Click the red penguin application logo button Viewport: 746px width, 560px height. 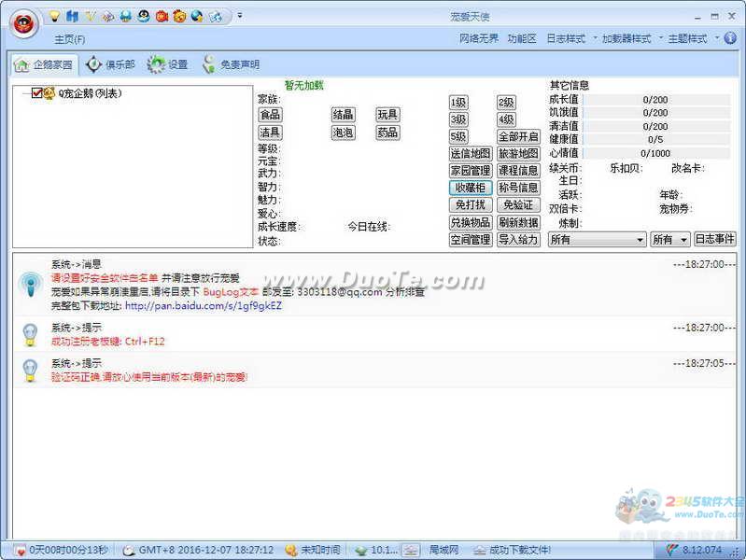(25, 23)
